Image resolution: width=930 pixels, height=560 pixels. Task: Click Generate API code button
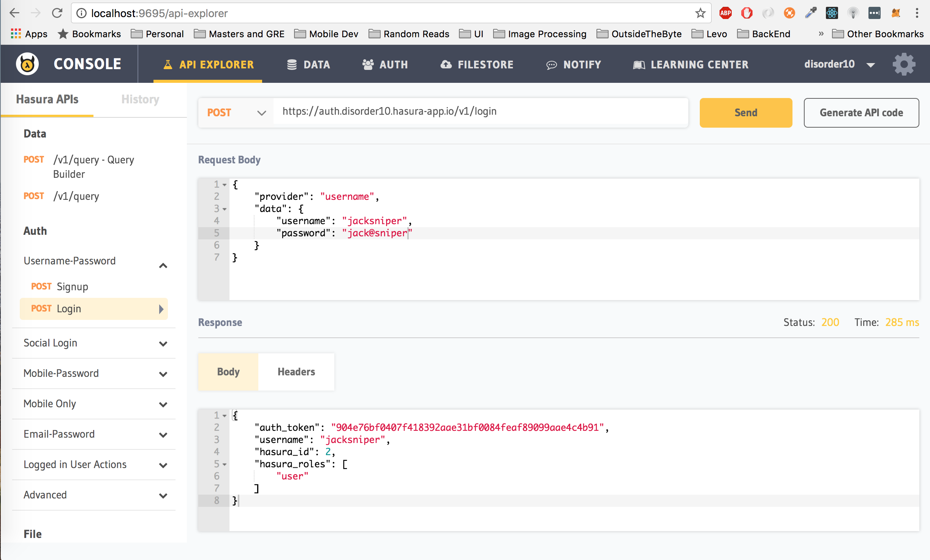pos(861,113)
